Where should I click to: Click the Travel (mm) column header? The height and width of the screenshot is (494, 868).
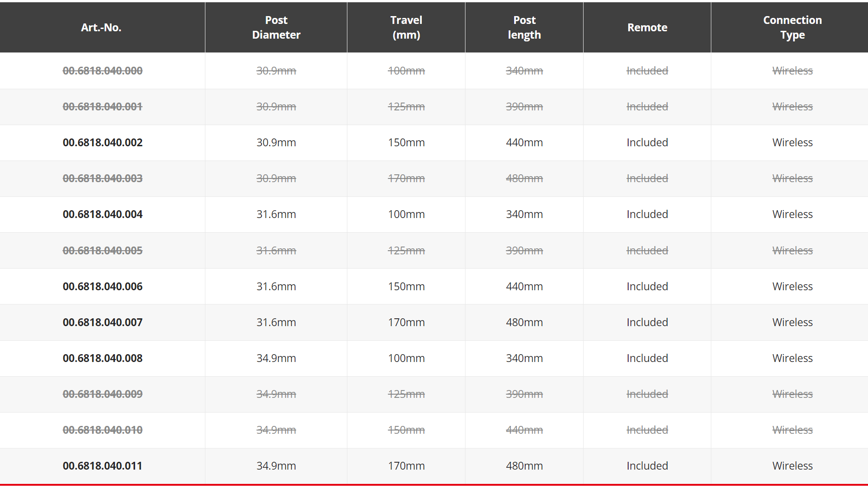(406, 28)
